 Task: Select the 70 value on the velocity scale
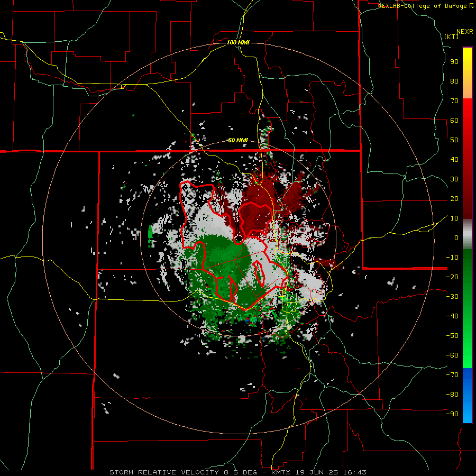tap(454, 101)
